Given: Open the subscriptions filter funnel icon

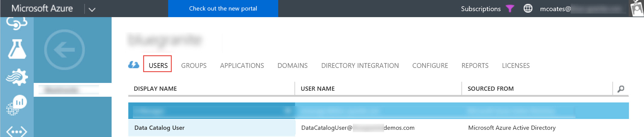Looking at the screenshot, I should coord(510,8).
